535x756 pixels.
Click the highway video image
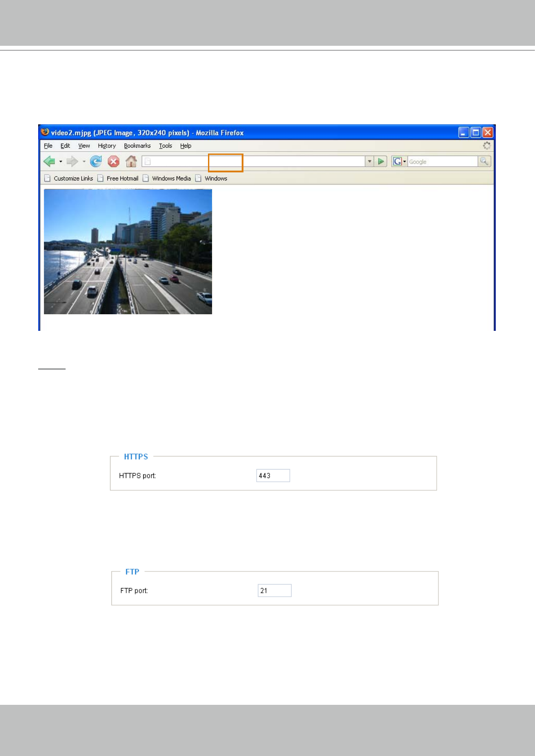(128, 251)
